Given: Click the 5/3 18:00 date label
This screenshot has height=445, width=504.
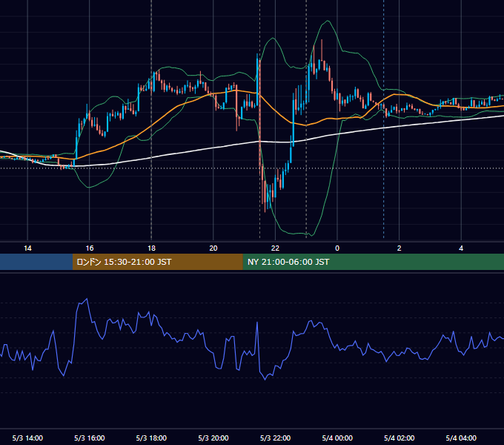Looking at the screenshot, I should point(151,438).
